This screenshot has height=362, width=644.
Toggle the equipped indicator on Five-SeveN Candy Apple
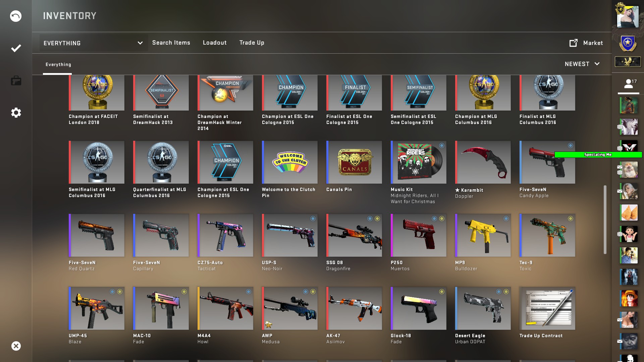pos(571,145)
